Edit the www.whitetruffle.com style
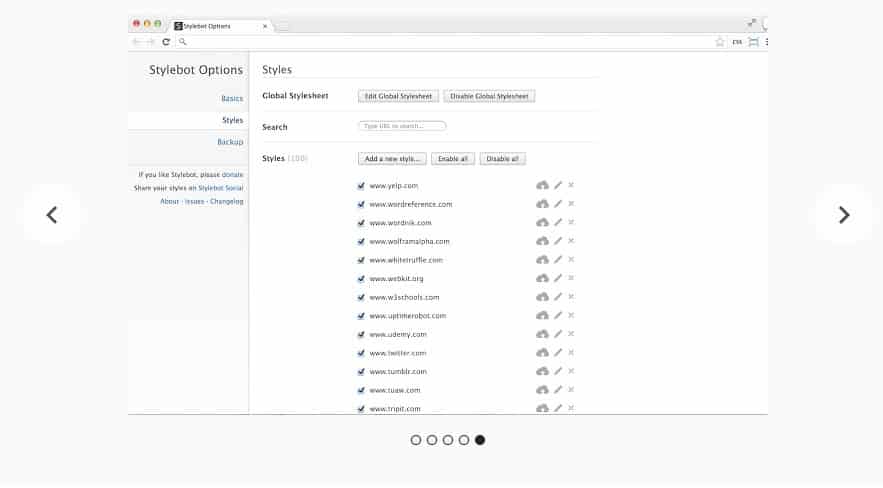Image resolution: width=883 pixels, height=488 pixels. tap(558, 259)
